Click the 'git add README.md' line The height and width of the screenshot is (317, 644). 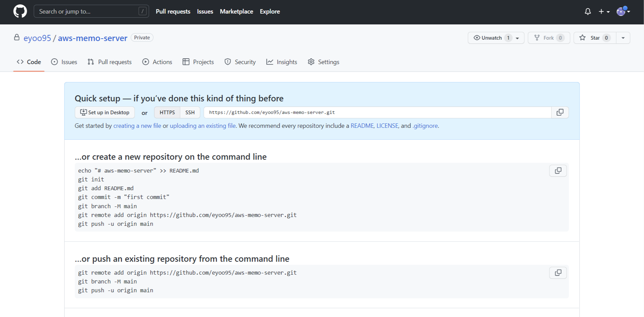(x=106, y=188)
